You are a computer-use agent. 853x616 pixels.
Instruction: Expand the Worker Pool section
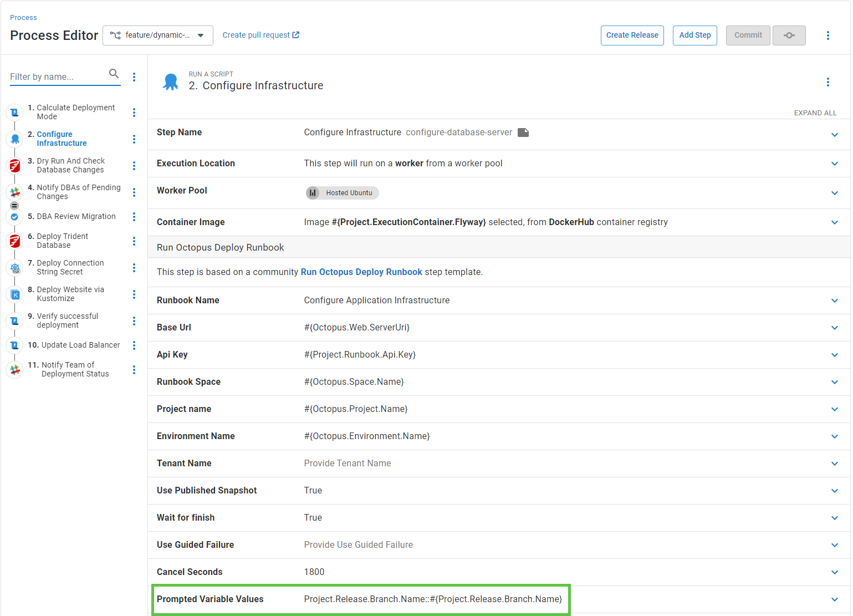834,193
